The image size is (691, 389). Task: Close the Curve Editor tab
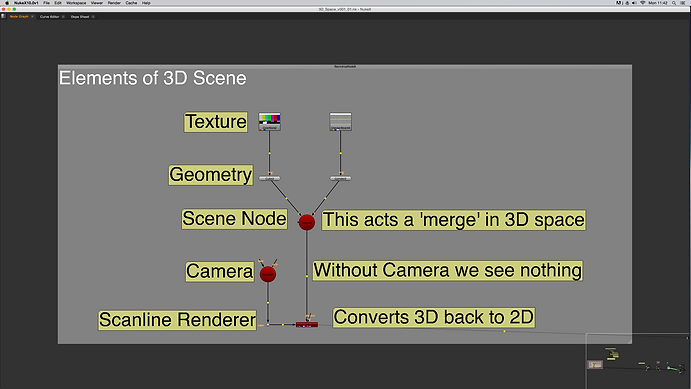tap(63, 17)
